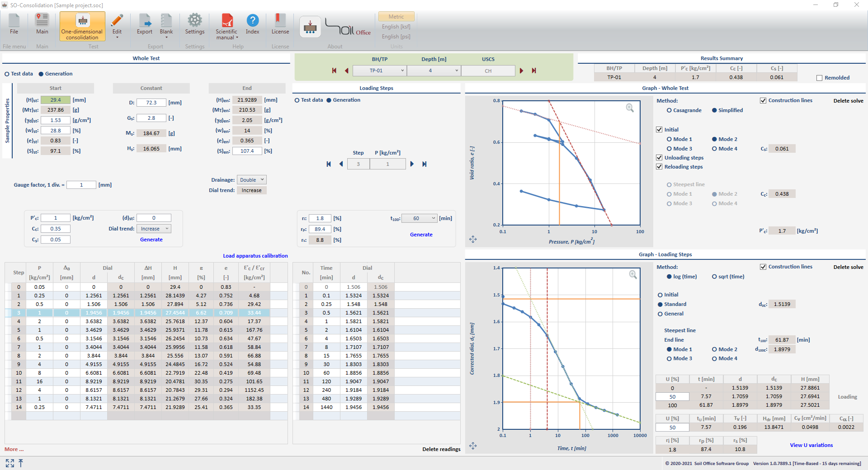This screenshot has width=868, height=470.
Task: Click Load apparatus calibration link
Action: [255, 256]
